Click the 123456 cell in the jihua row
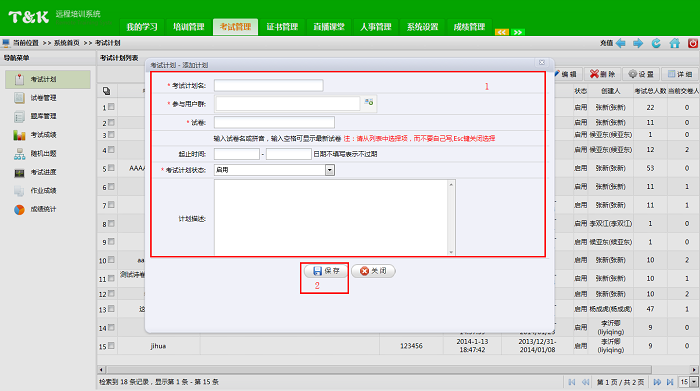Screen dimensions: 700x391 411,346
